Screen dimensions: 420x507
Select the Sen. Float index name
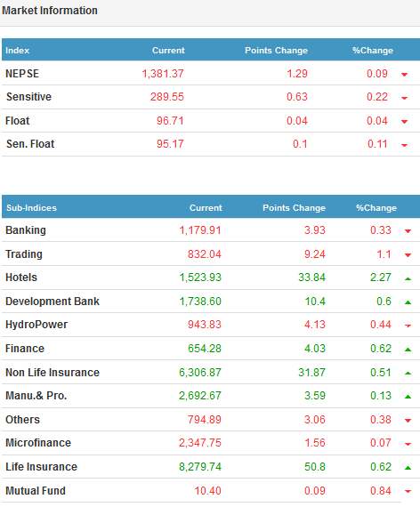[x=30, y=144]
